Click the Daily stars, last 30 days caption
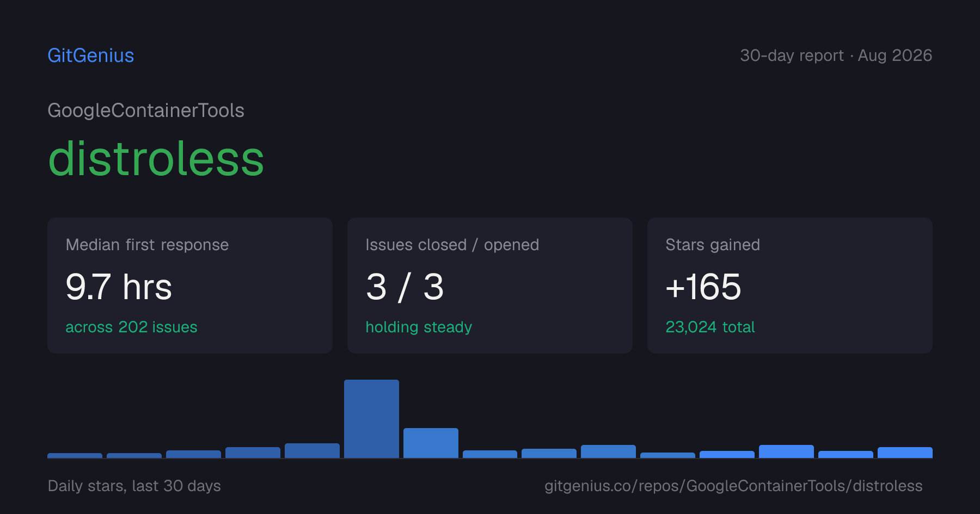The height and width of the screenshot is (514, 980). tap(134, 486)
